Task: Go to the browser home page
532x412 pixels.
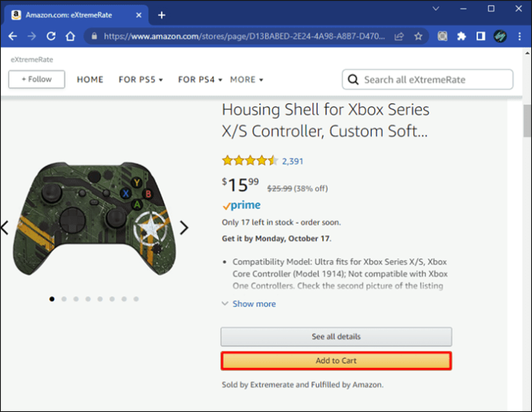Action: [x=70, y=36]
